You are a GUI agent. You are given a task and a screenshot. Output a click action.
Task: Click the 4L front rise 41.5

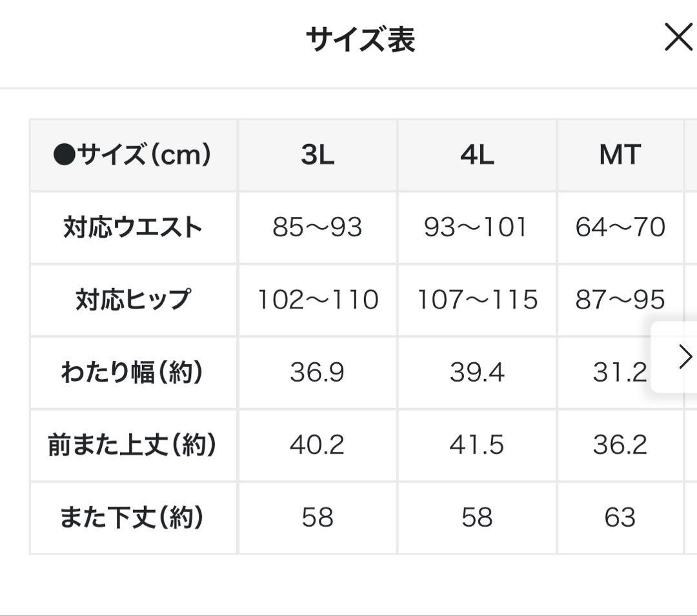click(x=477, y=445)
